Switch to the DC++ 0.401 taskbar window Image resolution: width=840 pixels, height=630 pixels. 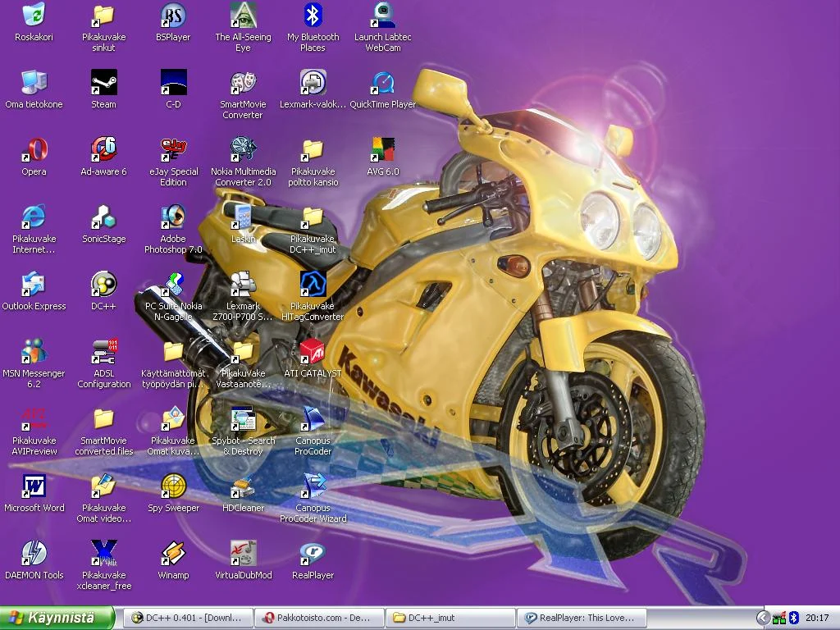point(187,618)
